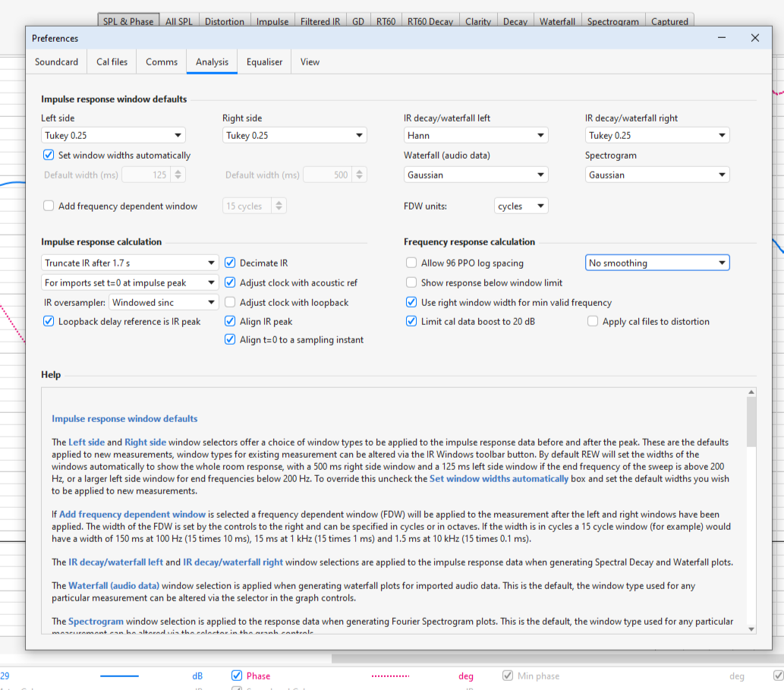Change the FDW units dropdown
784x690 pixels.
click(521, 206)
